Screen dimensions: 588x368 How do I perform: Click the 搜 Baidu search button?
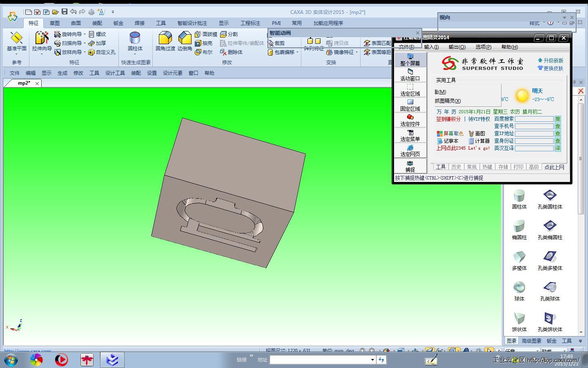[557, 119]
